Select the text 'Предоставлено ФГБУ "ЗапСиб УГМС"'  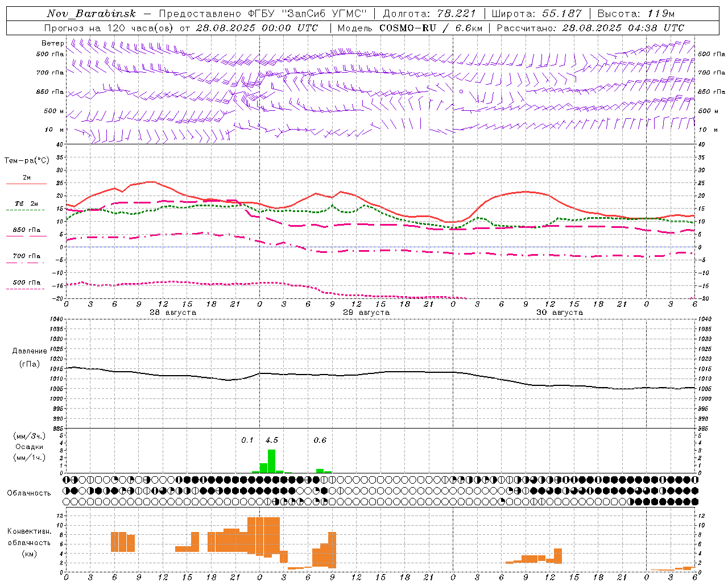[x=263, y=14]
